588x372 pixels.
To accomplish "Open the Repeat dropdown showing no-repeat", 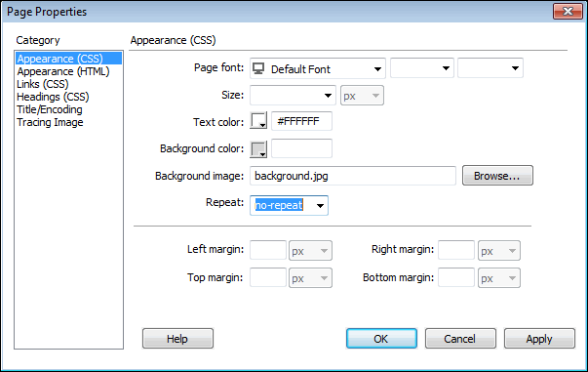I will 290,205.
